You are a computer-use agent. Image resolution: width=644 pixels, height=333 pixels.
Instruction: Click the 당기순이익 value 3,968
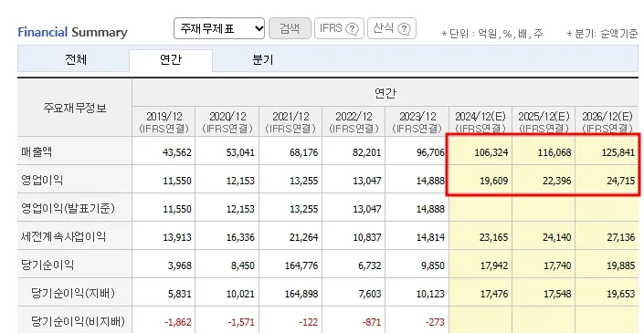tap(179, 265)
